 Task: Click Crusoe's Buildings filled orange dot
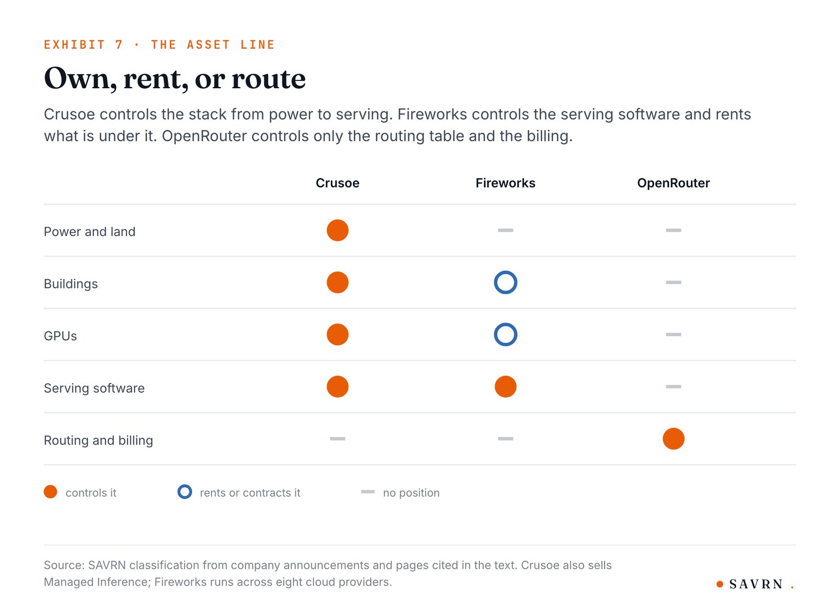pyautogui.click(x=338, y=283)
